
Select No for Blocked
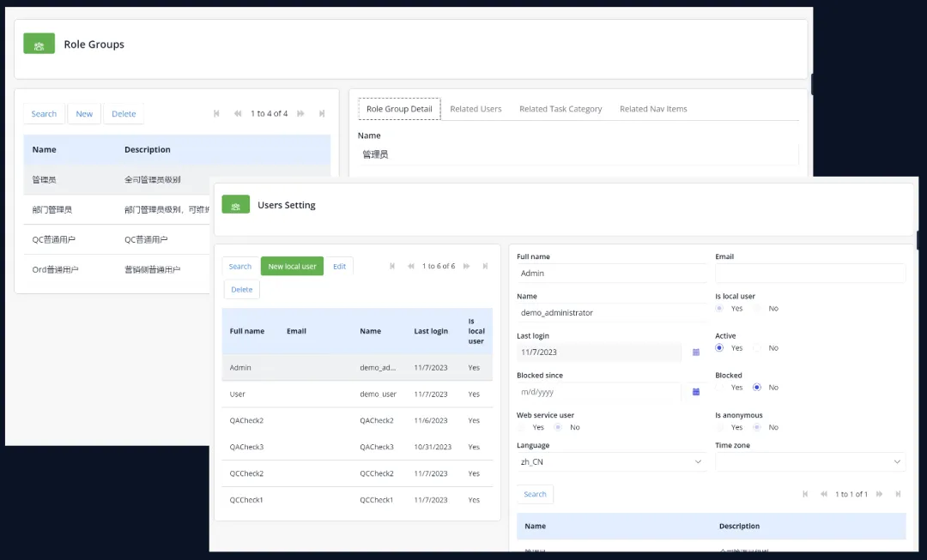tap(757, 388)
